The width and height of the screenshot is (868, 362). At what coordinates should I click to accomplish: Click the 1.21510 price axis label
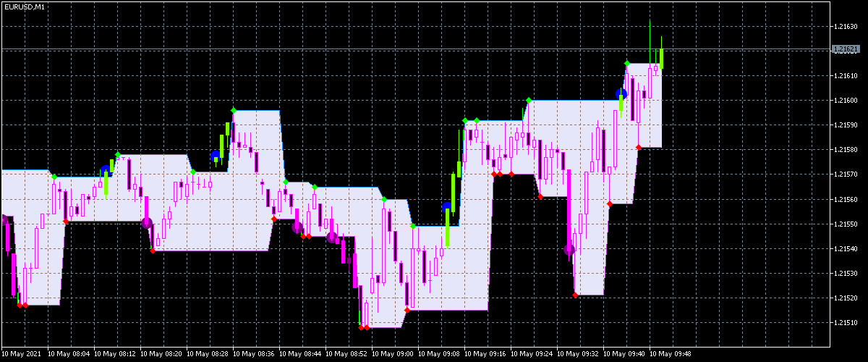(x=845, y=323)
